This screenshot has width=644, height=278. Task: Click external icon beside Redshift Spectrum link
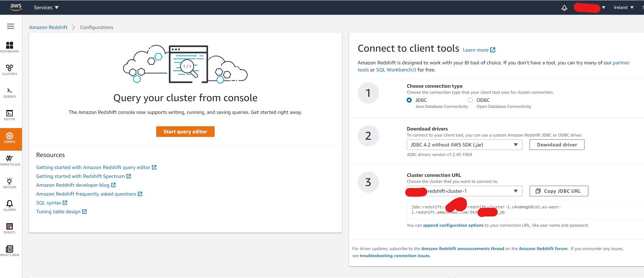129,176
